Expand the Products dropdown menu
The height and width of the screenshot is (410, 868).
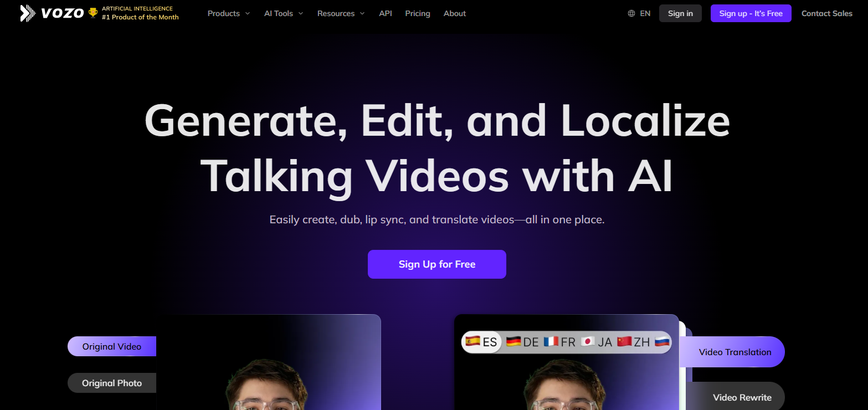pos(229,13)
